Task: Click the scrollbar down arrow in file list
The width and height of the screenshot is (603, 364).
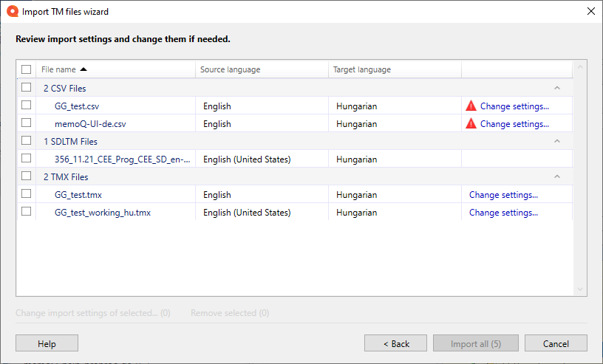Action: [x=579, y=289]
